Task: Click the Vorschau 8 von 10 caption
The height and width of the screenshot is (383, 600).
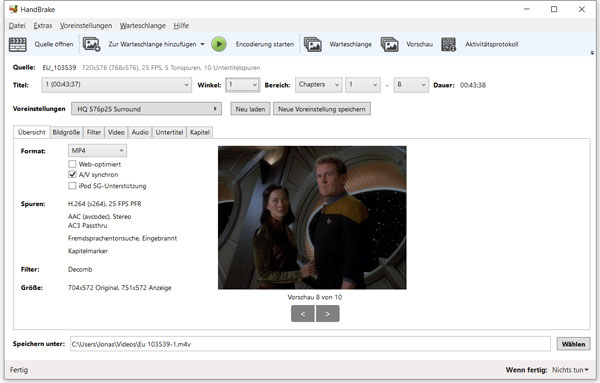Action: [315, 297]
